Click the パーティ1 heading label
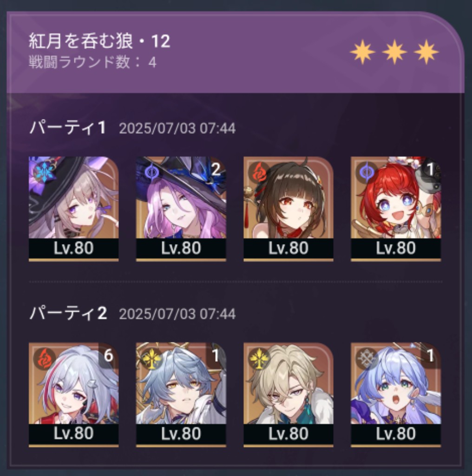Screen dimensions: 472x476 pyautogui.click(x=67, y=127)
